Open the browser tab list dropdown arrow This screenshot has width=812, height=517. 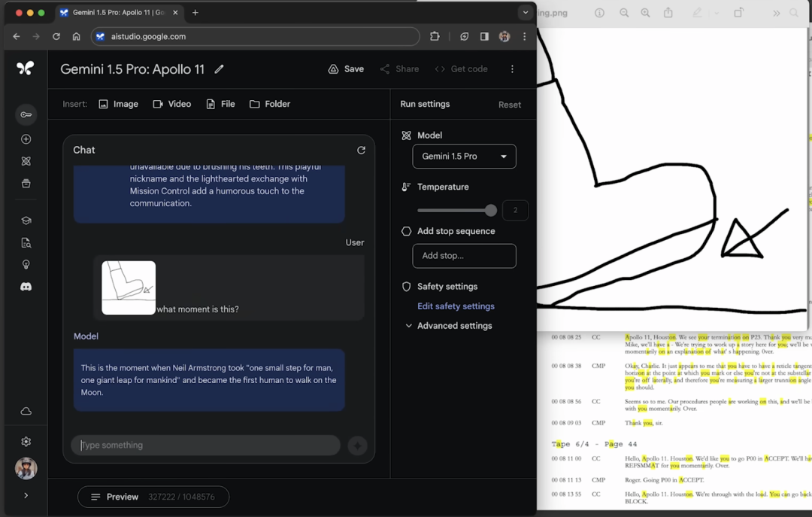526,13
